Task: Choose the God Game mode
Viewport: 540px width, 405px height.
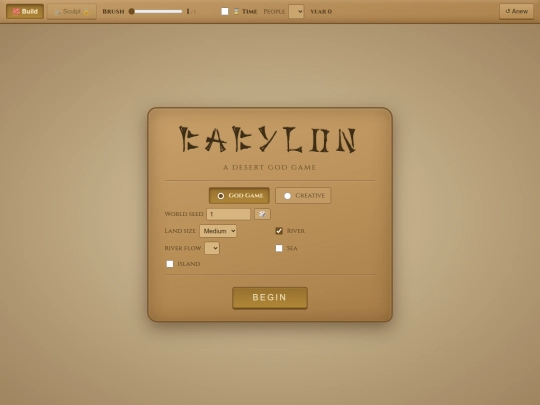Action: pos(239,196)
